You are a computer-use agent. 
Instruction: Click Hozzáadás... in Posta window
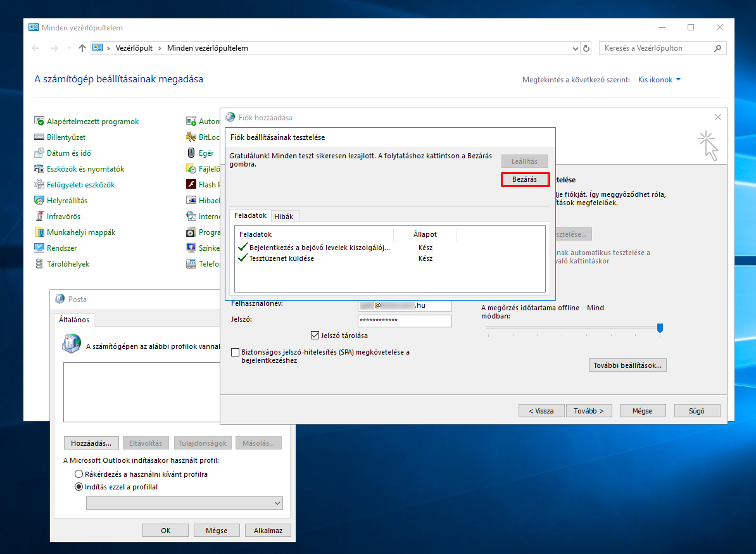coord(91,443)
